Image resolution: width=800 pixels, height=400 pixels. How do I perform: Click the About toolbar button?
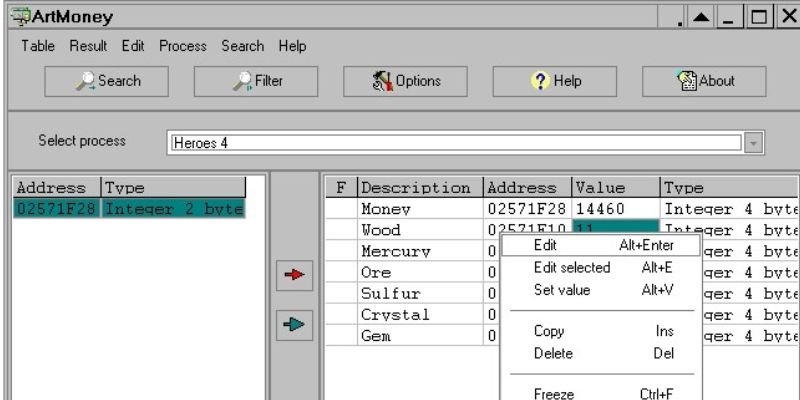coord(704,81)
